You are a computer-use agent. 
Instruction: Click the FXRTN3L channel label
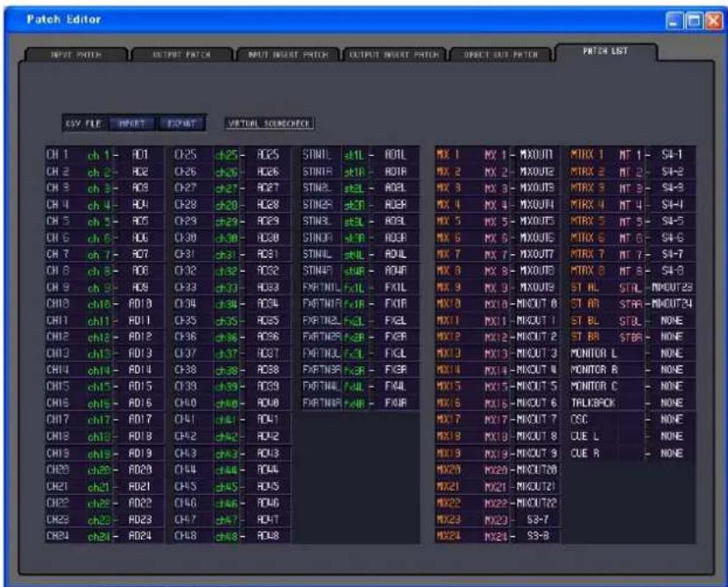[322, 353]
